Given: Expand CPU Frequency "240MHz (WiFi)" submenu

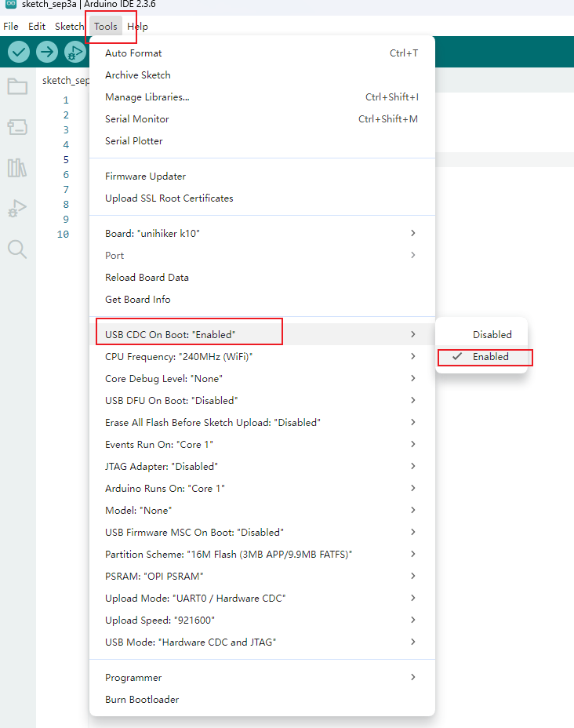Looking at the screenshot, I should (262, 357).
